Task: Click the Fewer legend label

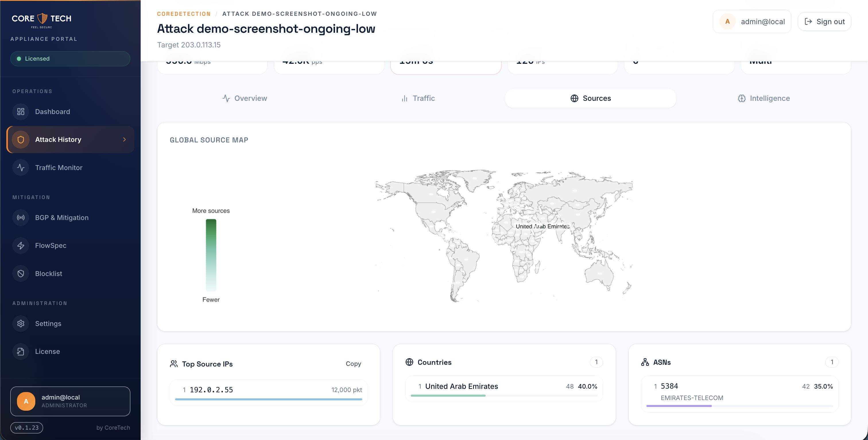Action: [x=211, y=300]
